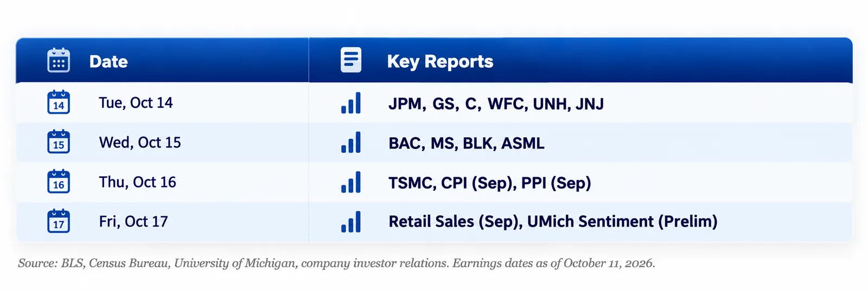Click the source footnote text below table
This screenshot has height=290, width=868.
(x=336, y=263)
